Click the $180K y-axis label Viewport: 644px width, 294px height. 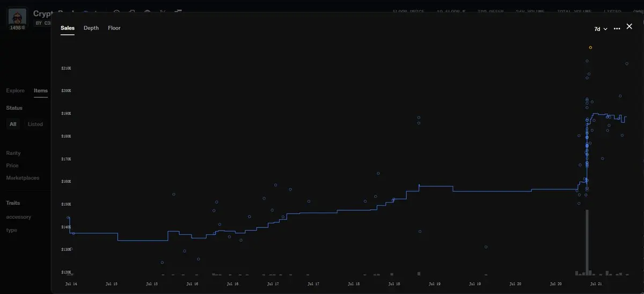point(67,136)
